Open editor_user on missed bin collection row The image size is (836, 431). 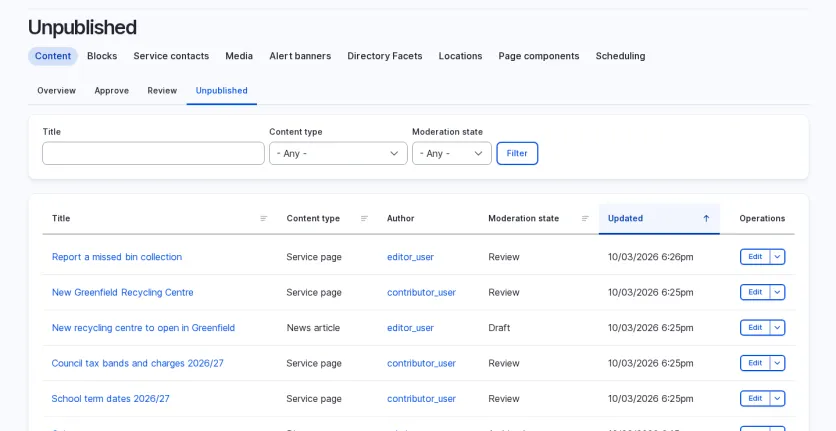point(411,257)
